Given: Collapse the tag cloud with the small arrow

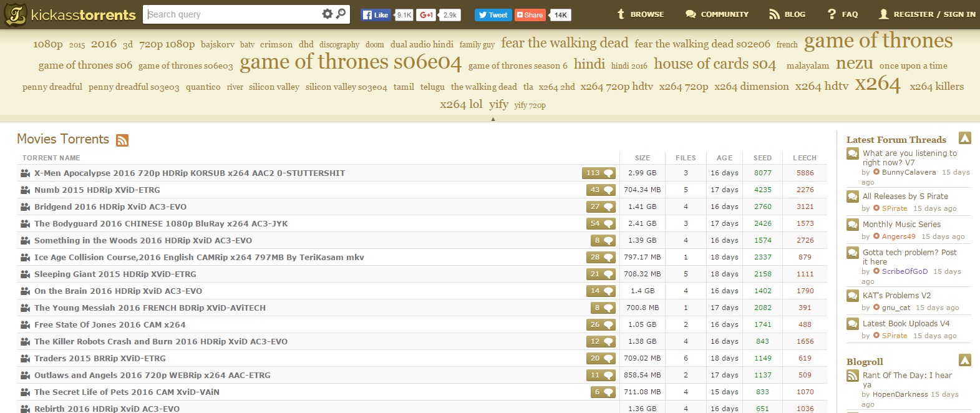Looking at the screenshot, I should pos(493,119).
